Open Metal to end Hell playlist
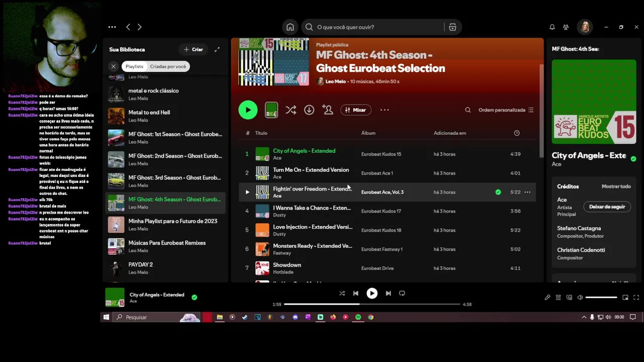 [x=166, y=116]
